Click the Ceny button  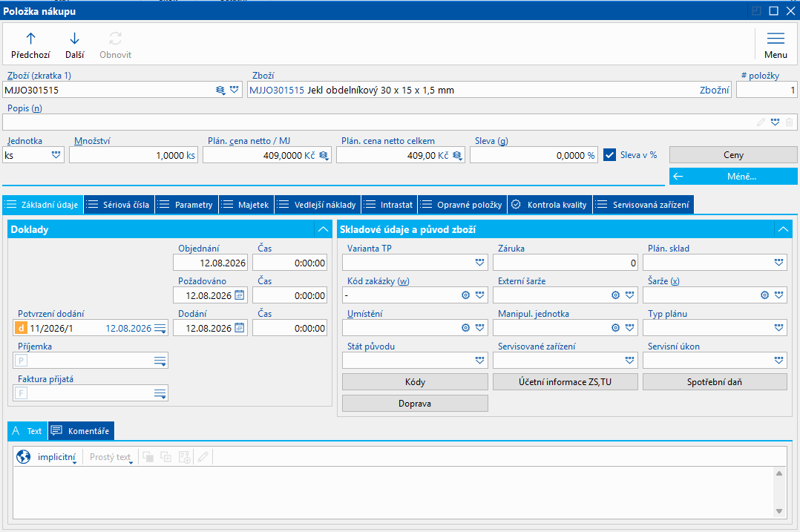click(x=733, y=155)
